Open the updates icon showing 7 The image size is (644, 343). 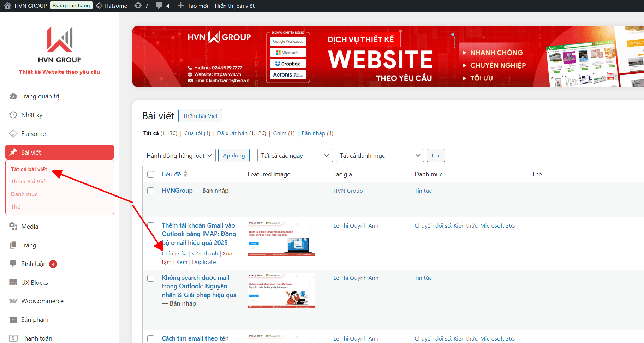(x=138, y=6)
